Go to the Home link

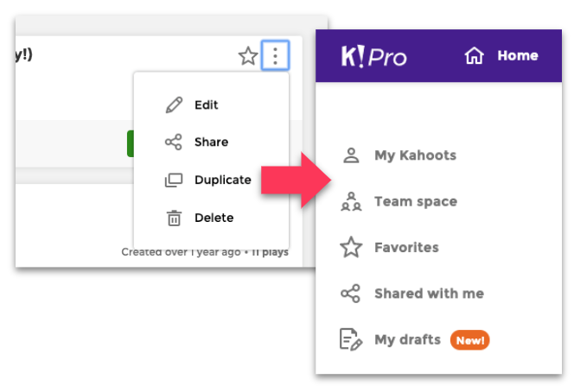tap(518, 55)
